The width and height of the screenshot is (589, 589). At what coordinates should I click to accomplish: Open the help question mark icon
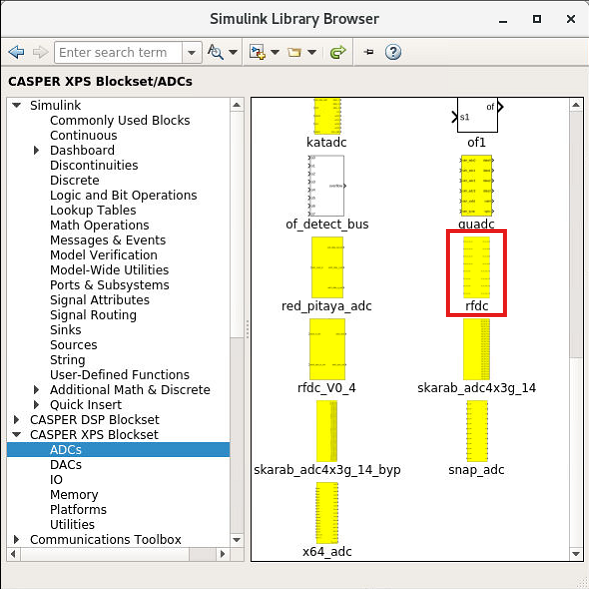point(393,52)
